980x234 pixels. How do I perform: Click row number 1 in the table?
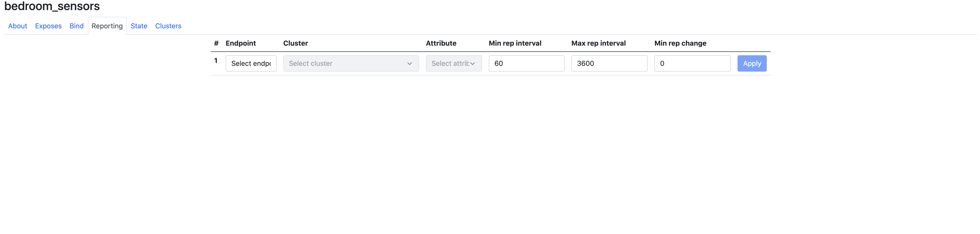coord(216,60)
